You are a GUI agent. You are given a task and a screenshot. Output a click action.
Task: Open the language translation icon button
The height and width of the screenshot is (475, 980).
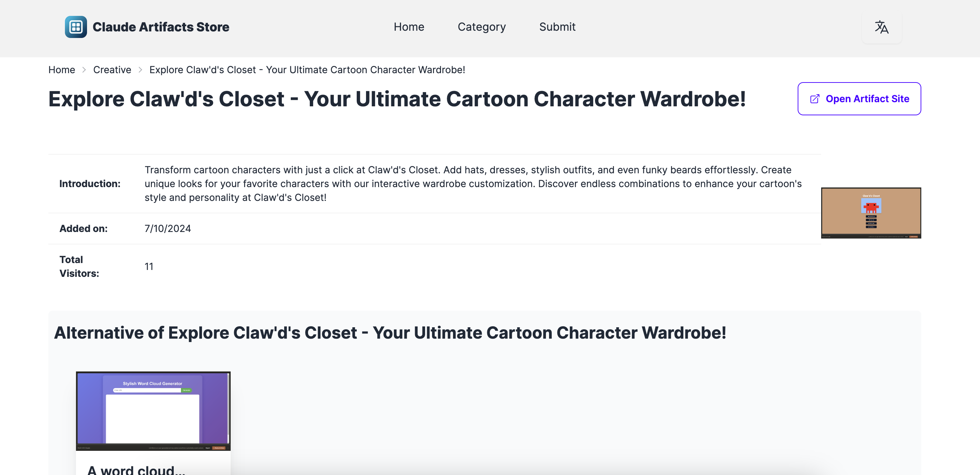[881, 27]
